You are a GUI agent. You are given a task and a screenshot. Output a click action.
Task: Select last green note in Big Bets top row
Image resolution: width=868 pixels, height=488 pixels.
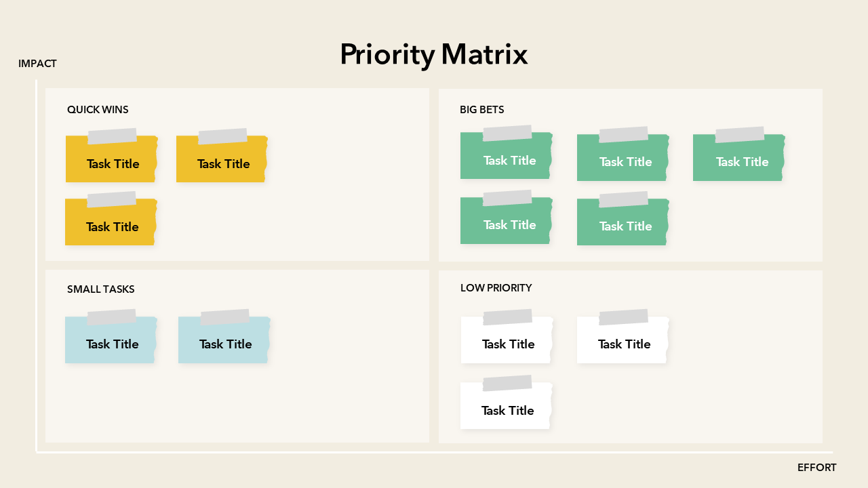pyautogui.click(x=739, y=161)
